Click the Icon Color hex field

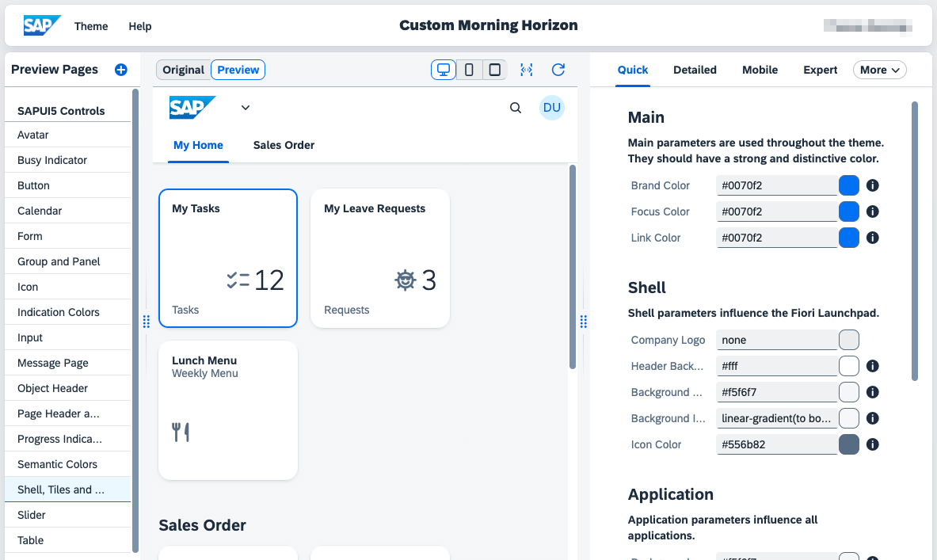(777, 444)
